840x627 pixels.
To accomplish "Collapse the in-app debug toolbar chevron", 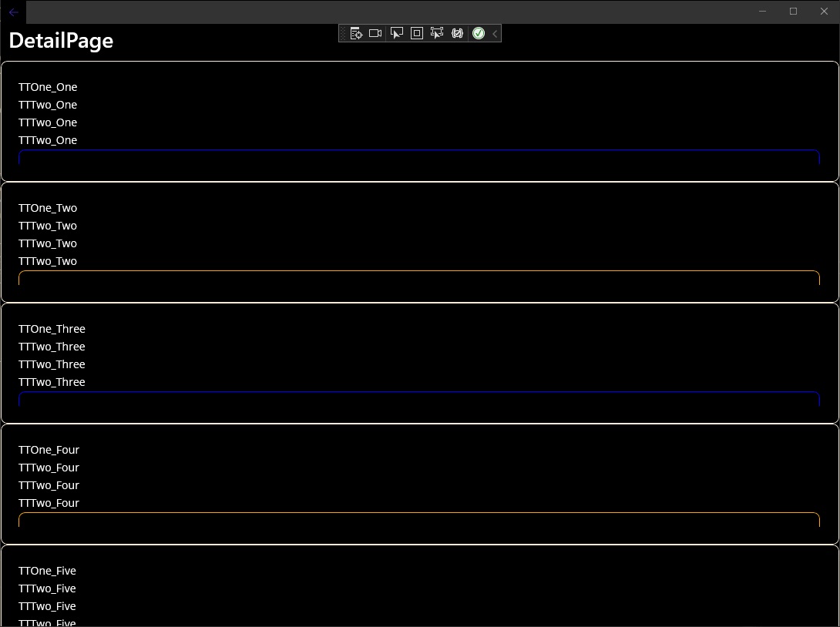I will coord(495,33).
